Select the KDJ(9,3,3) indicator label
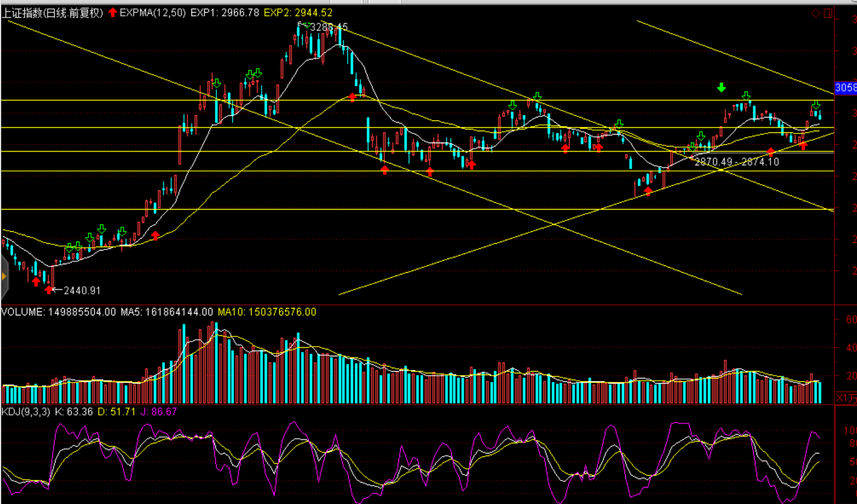Viewport: 857px width, 504px height. pos(27,411)
